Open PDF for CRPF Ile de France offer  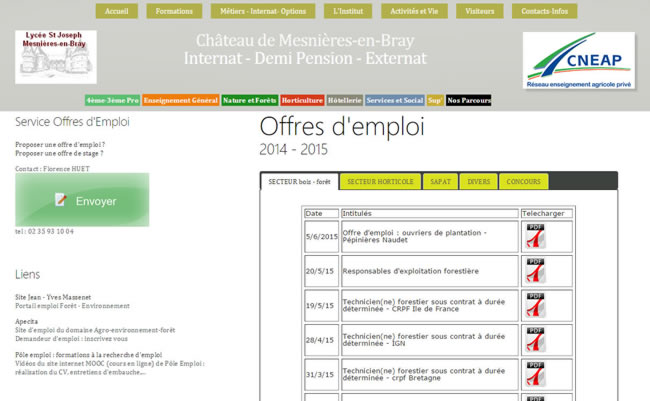pyautogui.click(x=536, y=305)
